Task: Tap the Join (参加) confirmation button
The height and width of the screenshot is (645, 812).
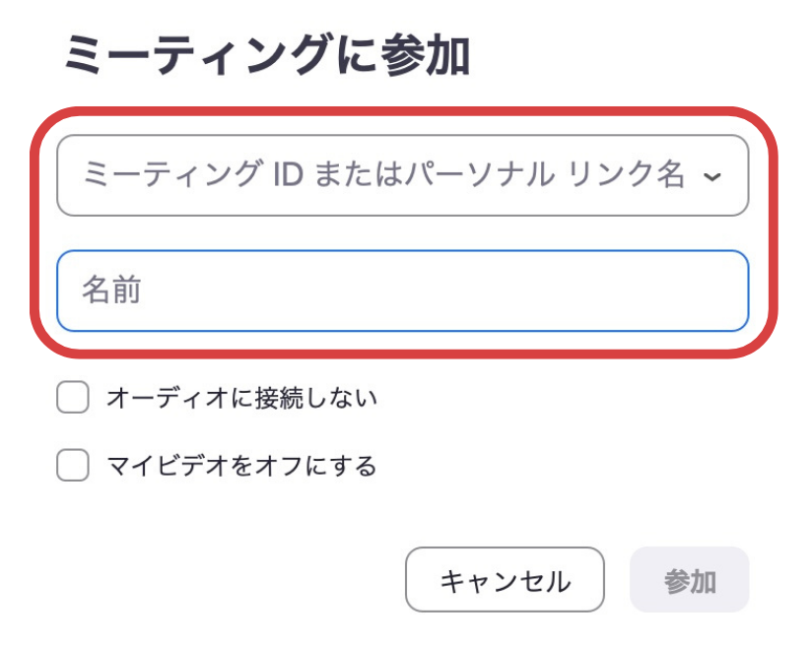Action: click(x=690, y=580)
